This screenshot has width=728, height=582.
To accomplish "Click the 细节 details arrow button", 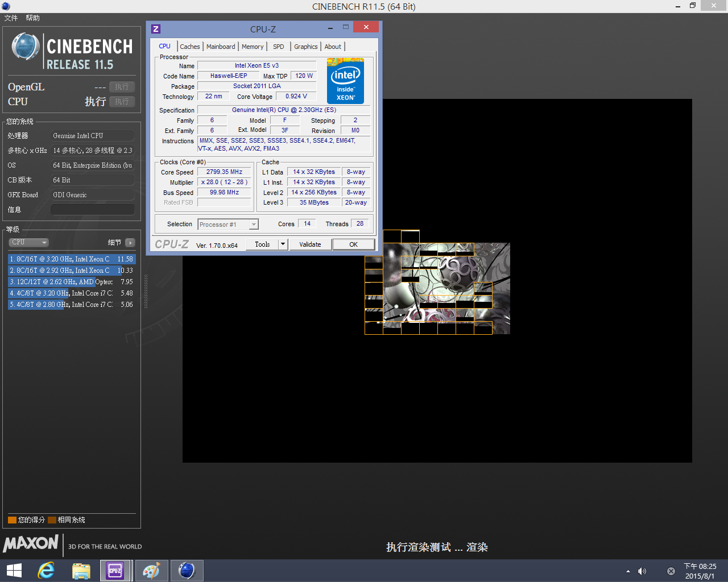I will (130, 243).
